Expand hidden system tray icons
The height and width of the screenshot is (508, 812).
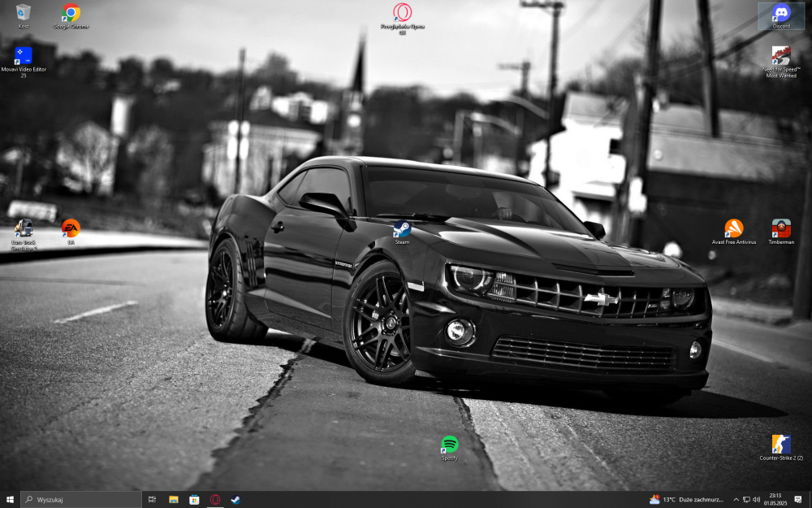tap(736, 500)
